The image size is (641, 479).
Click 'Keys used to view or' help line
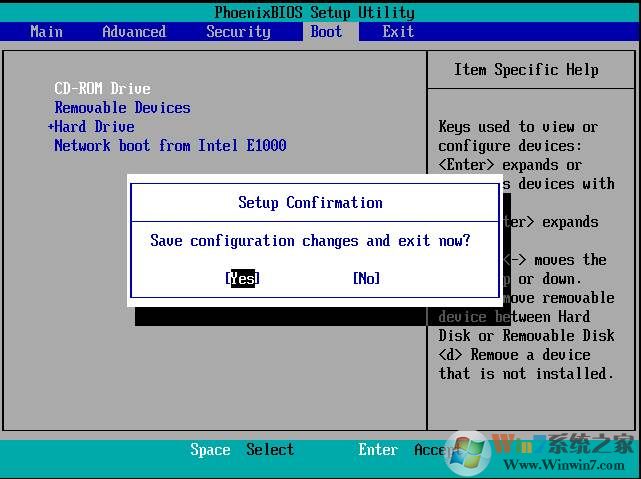(518, 127)
